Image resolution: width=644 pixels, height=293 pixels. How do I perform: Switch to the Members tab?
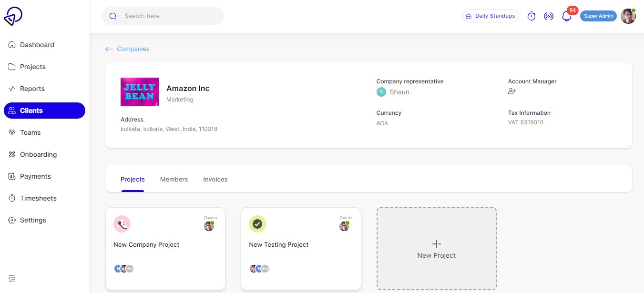coord(174,180)
